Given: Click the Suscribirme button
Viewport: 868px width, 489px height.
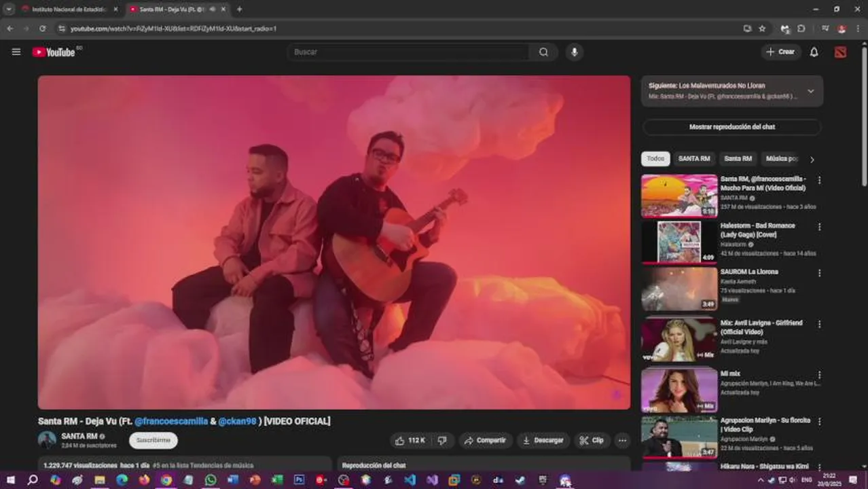Looking at the screenshot, I should 153,440.
